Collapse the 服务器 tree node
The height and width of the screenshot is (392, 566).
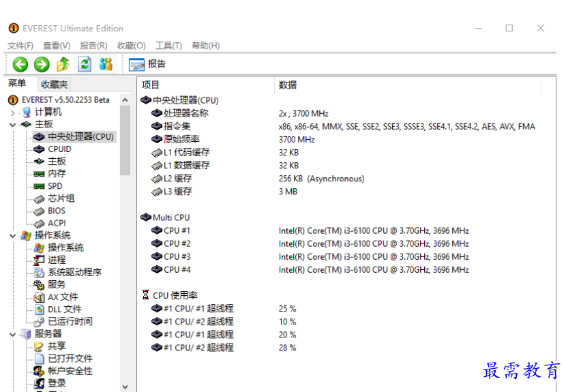click(x=13, y=335)
